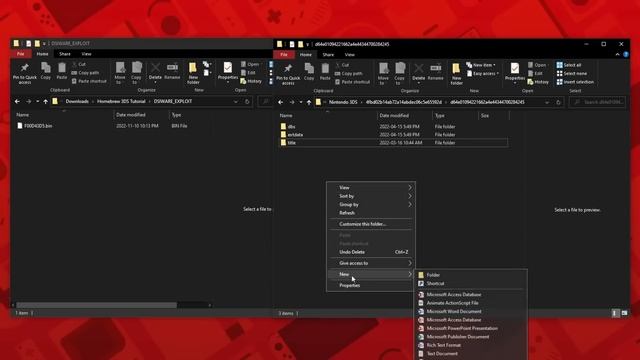Choose Undo Delete in context menu

372,252
